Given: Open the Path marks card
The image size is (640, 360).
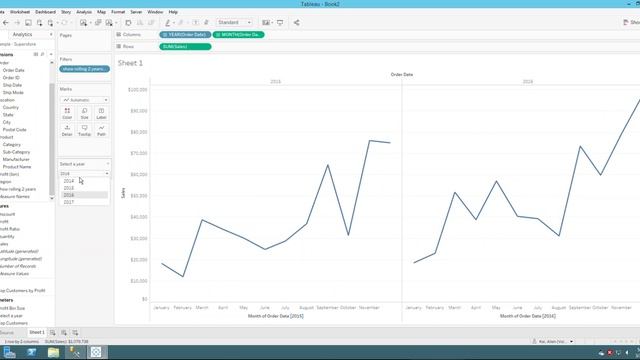Looking at the screenshot, I should point(101,131).
